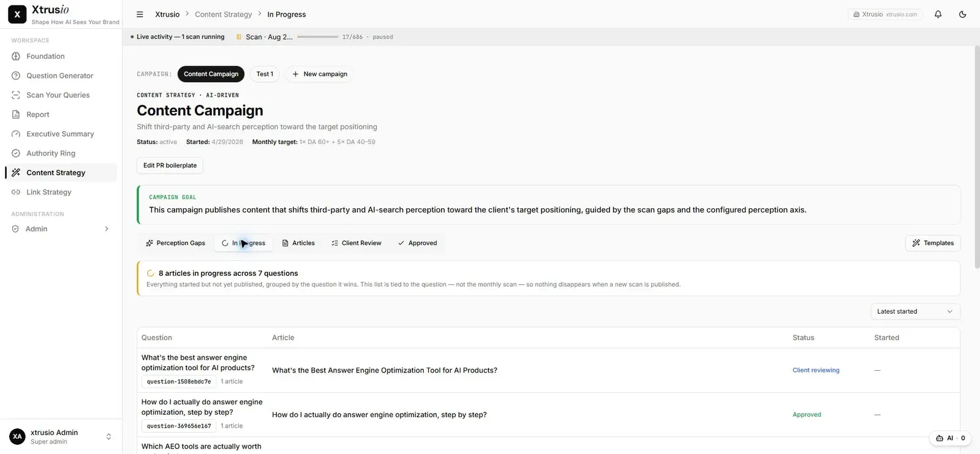The image size is (980, 454).
Task: Open Link Strategy page
Action: click(61, 192)
